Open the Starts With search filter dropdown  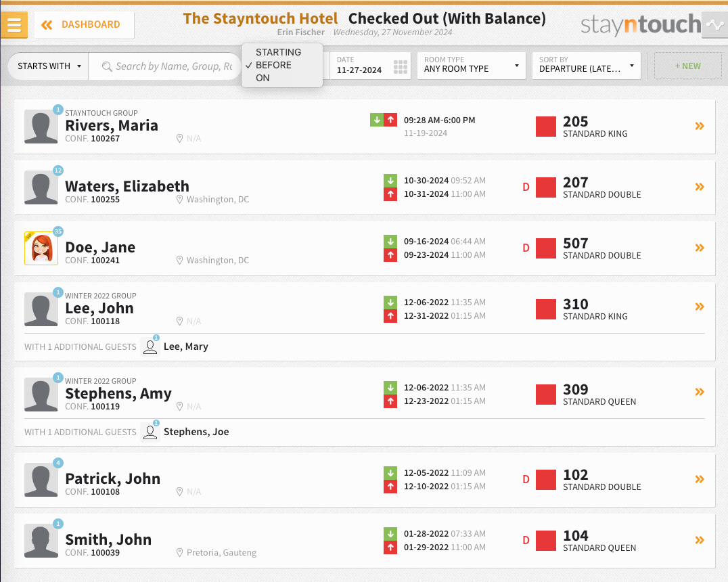coord(49,66)
